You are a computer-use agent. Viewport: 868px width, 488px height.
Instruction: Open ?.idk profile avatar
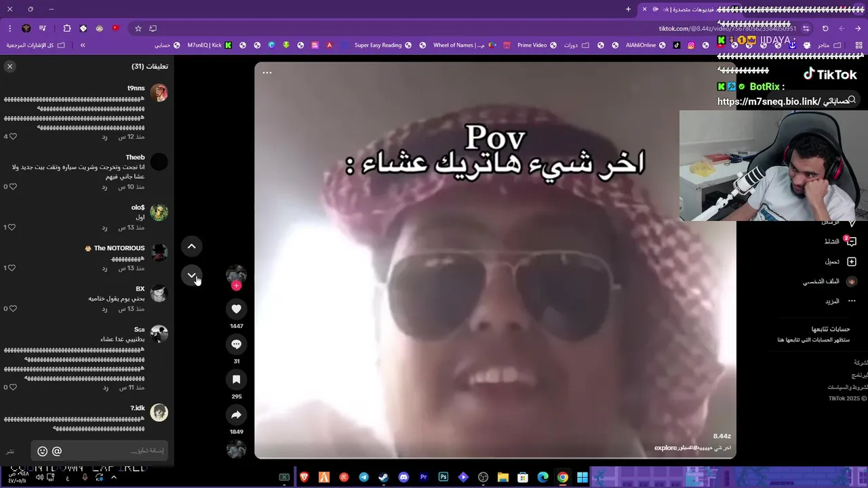159,413
